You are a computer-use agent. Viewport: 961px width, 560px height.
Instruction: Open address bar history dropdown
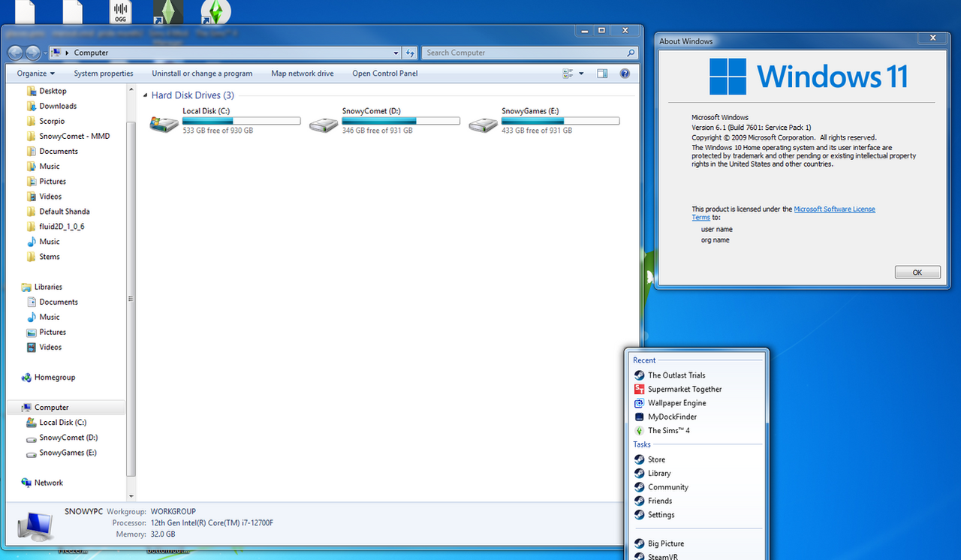point(396,53)
